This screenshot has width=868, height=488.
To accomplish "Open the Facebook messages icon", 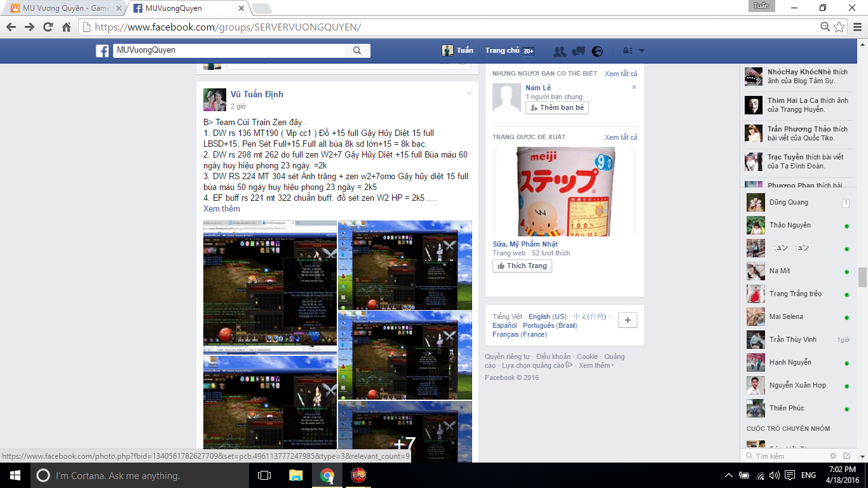I will coord(578,51).
